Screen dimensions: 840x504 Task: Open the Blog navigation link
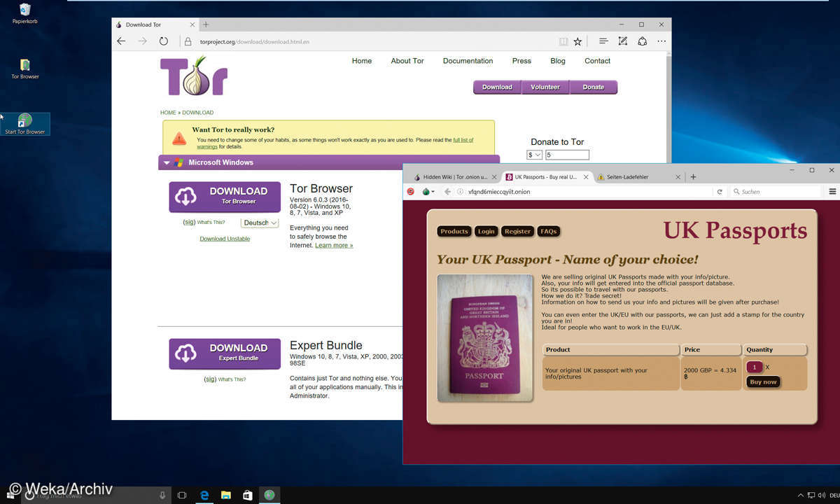tap(558, 61)
